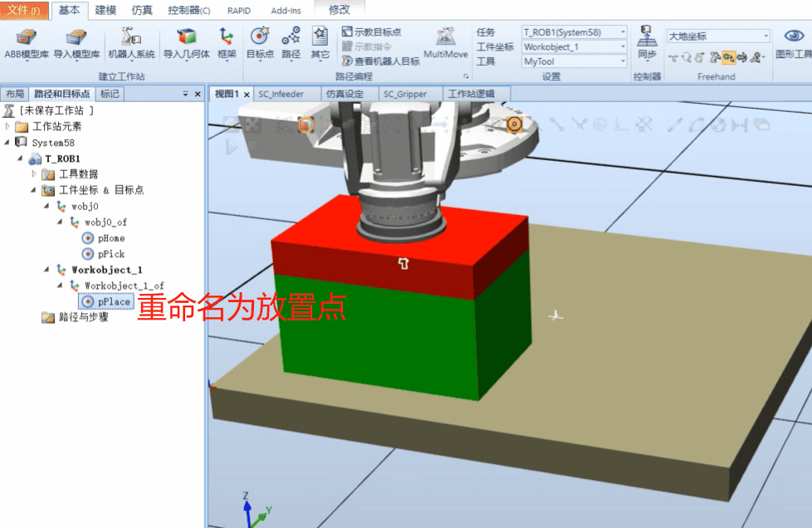Click 示教目标点 teach target

371,32
